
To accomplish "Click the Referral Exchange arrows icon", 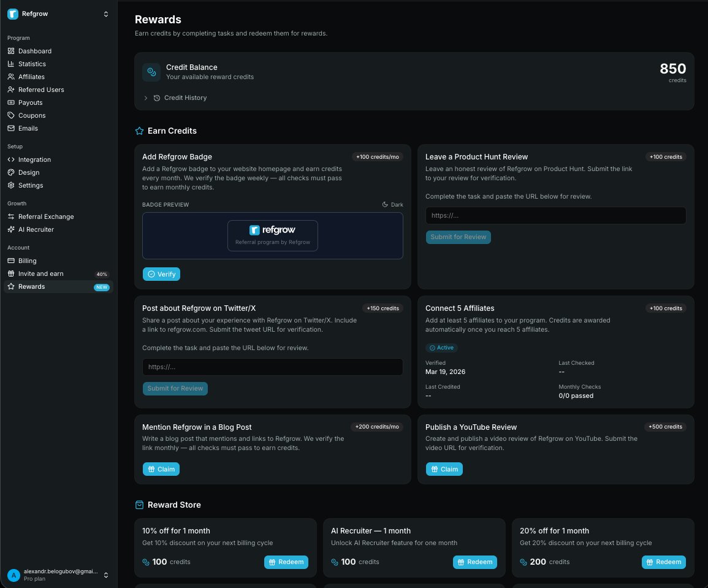I will coord(11,216).
